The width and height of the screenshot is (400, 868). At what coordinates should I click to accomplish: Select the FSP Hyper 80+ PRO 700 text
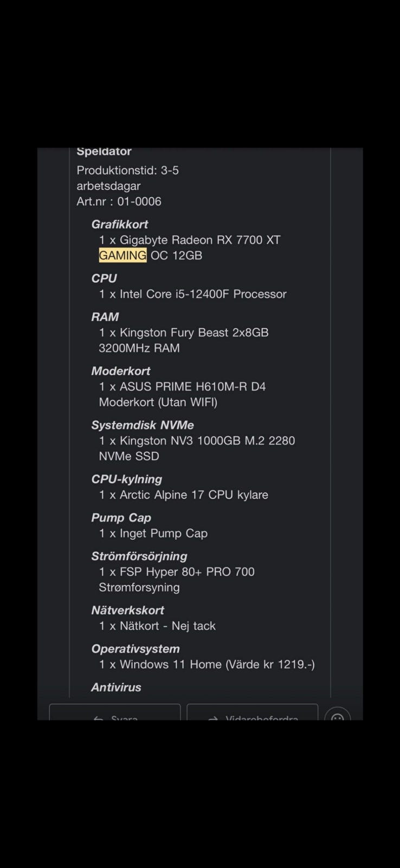coord(187,572)
